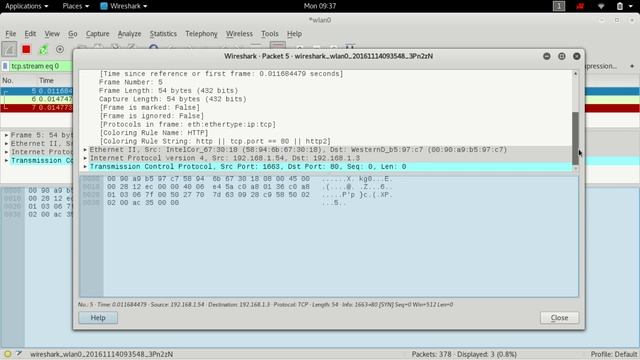Open the battery system menu icon
This screenshot has height=360, width=640.
click(620, 6)
